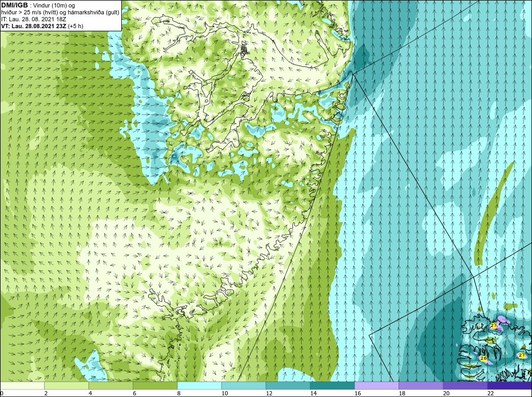Select the northernmost yellow "27" gust marker
Viewport: 532px width, 397px height.
click(494, 325)
